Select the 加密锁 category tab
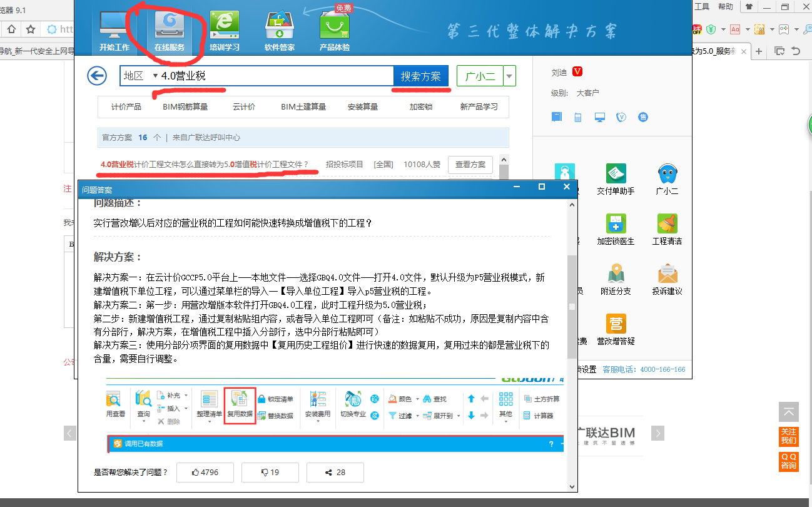Screen dimensions: 812x507 point(421,107)
